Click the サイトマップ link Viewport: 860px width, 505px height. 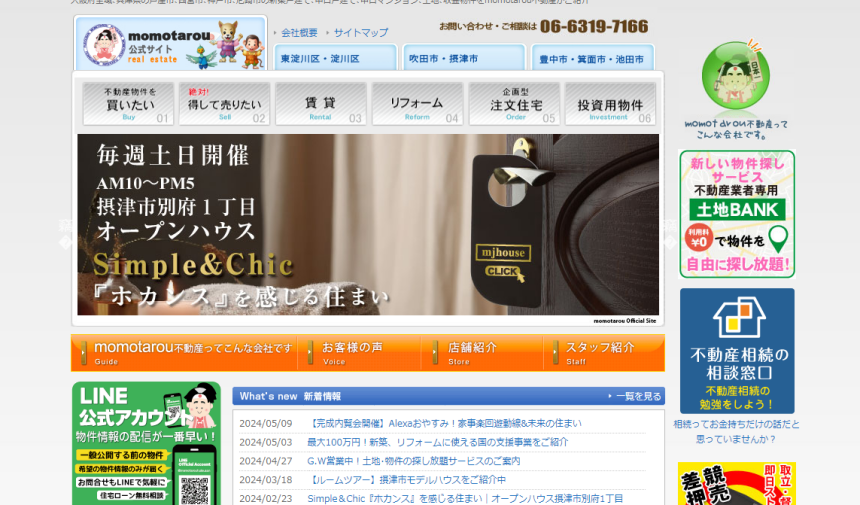pyautogui.click(x=361, y=33)
